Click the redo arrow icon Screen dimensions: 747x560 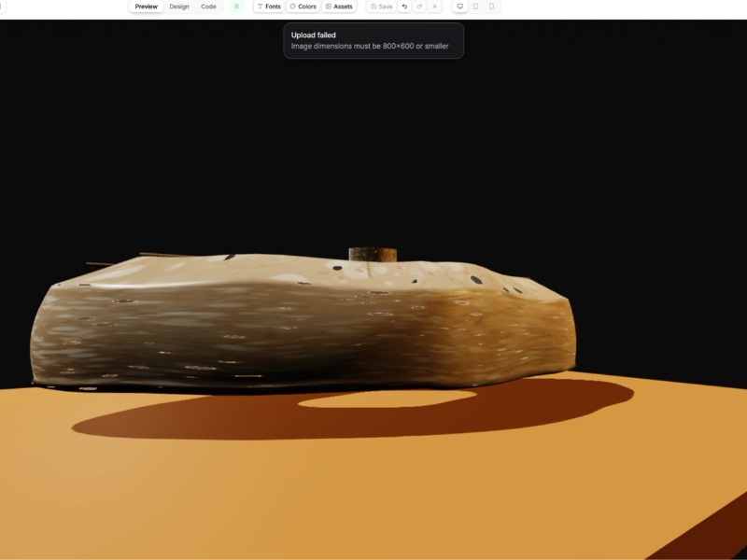[x=419, y=7]
